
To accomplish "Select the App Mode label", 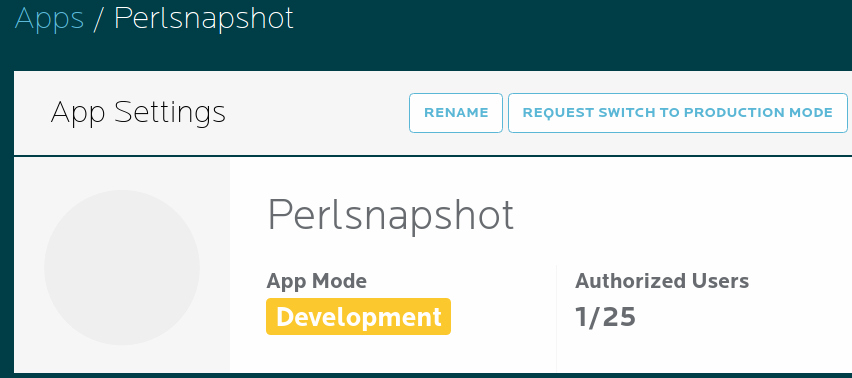I will click(317, 281).
